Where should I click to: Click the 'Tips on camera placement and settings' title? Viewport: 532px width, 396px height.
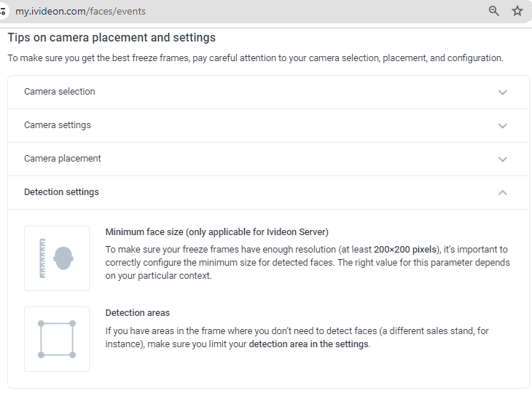(x=112, y=37)
